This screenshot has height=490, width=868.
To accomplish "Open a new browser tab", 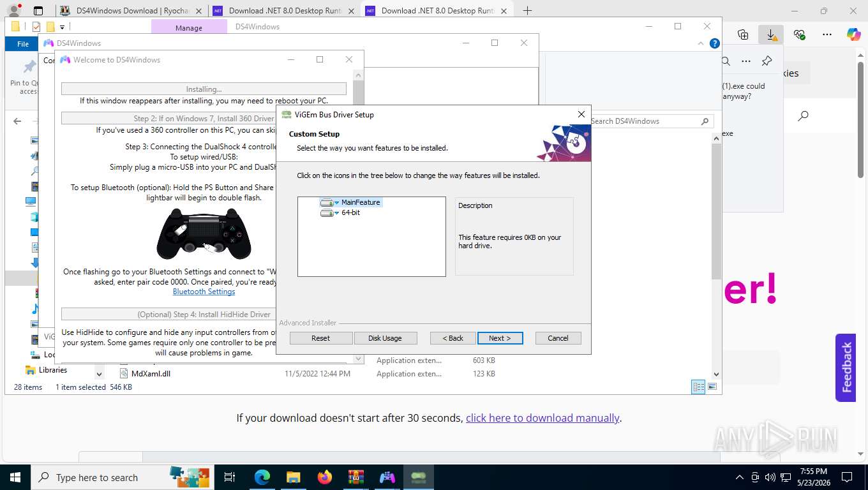I will tap(527, 11).
